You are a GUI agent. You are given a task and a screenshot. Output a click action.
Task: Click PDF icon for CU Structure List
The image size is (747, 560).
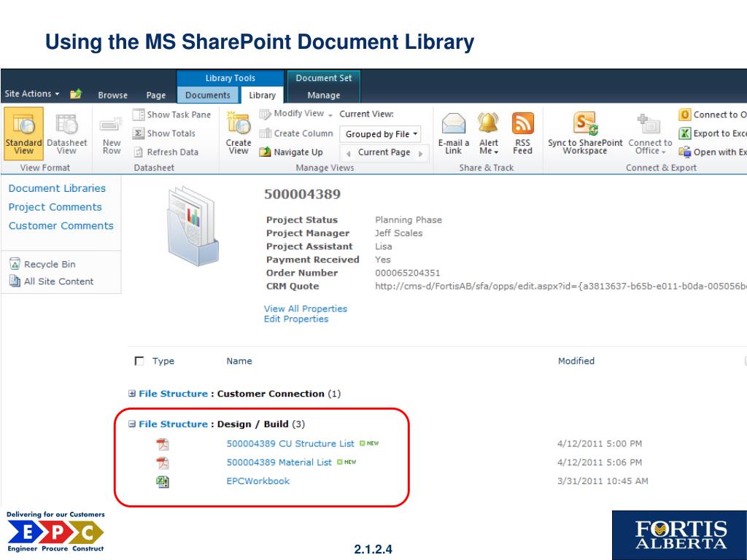pos(163,444)
